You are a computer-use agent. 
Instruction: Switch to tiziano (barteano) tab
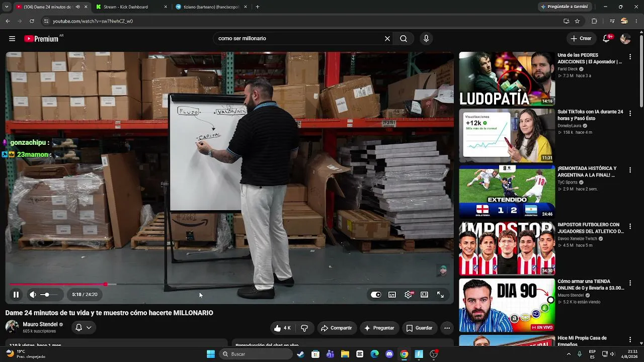211,7
